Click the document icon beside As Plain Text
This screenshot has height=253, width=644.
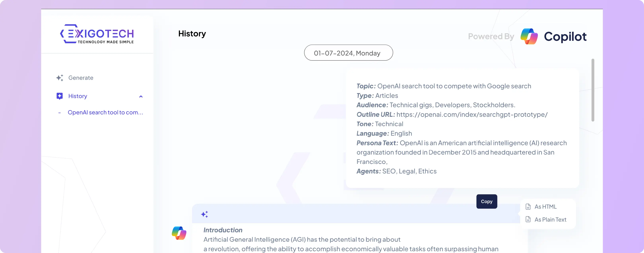528,219
